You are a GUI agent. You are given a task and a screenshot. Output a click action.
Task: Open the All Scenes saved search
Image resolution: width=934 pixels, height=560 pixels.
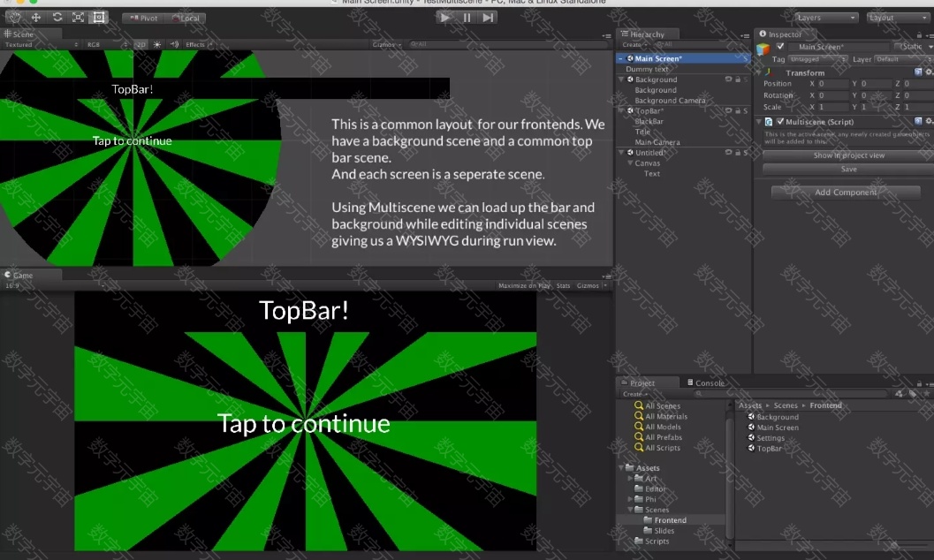pyautogui.click(x=657, y=405)
